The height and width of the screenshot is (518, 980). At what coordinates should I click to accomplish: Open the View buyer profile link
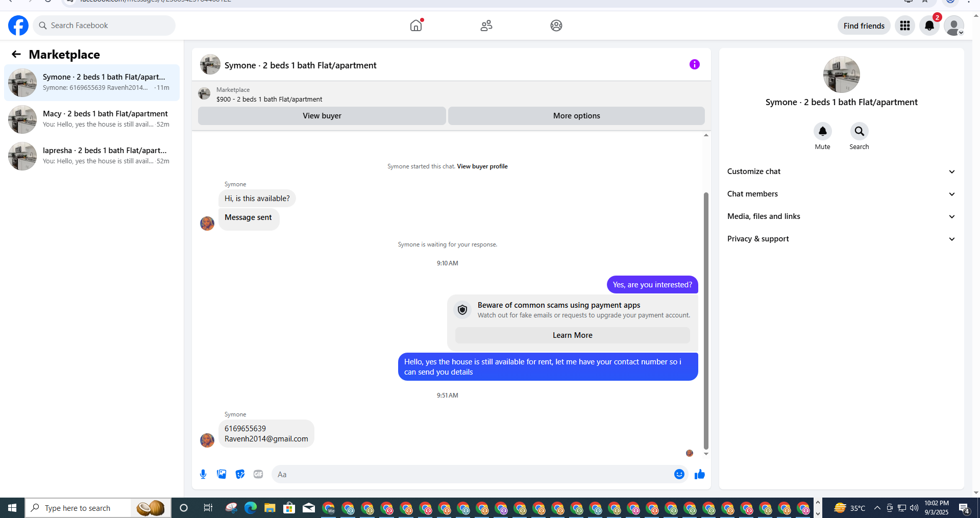click(482, 166)
